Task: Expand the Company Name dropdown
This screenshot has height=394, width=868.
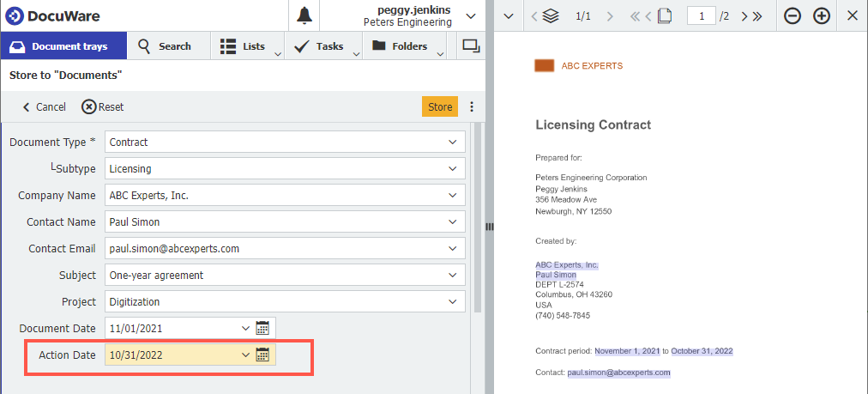Action: click(x=453, y=196)
